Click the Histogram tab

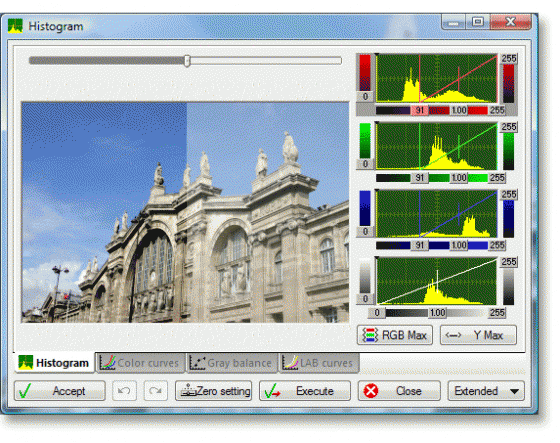pyautogui.click(x=54, y=363)
